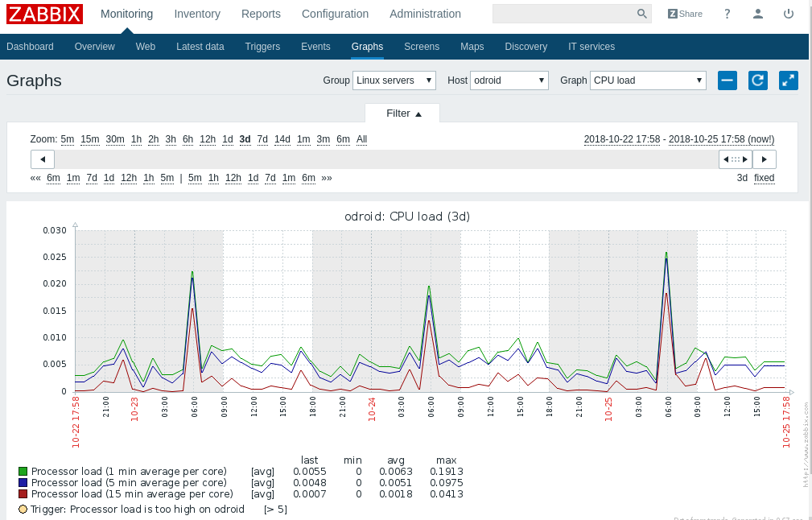The height and width of the screenshot is (520, 812).
Task: Go to the Web tab
Action: tap(146, 47)
